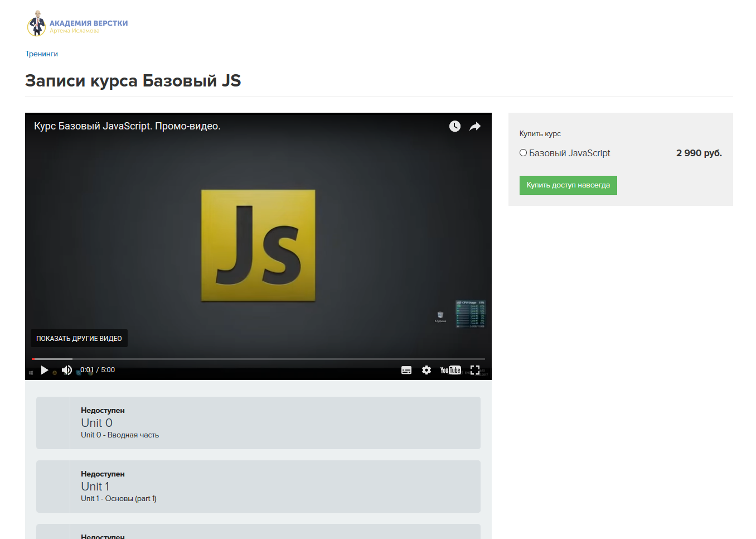Image resolution: width=756 pixels, height=539 pixels.
Task: Click the Академия Верстки logo
Action: pos(77,23)
